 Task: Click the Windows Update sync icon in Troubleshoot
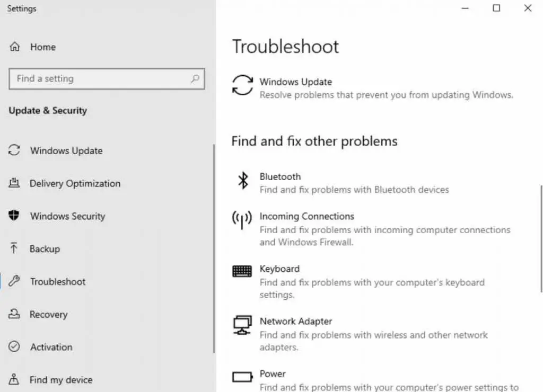(x=242, y=85)
